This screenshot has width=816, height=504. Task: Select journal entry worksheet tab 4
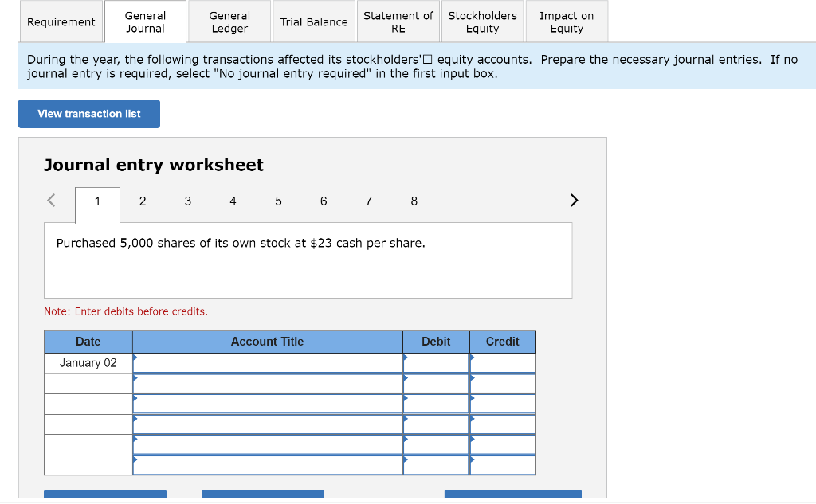click(x=233, y=201)
